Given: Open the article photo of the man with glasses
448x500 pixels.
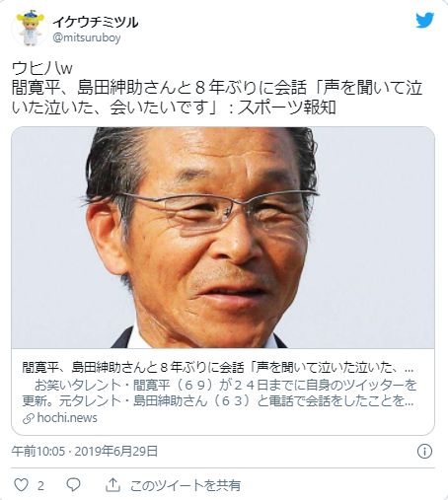Looking at the screenshot, I should [223, 238].
